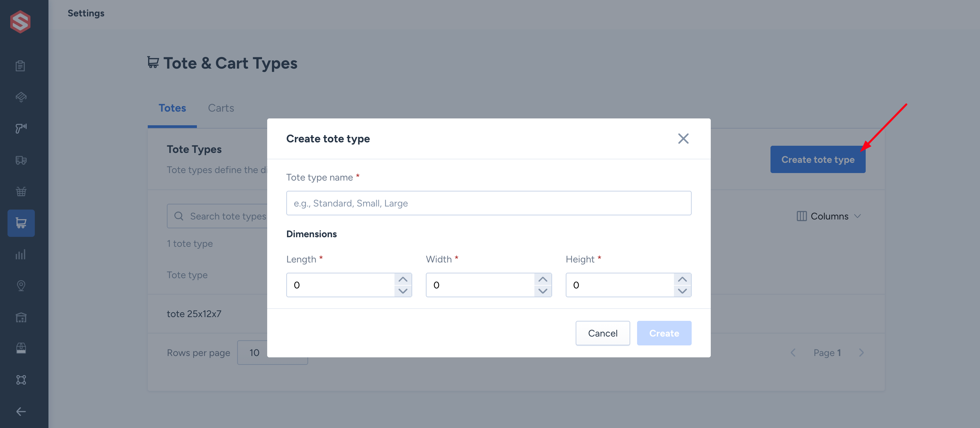Click the barcode scanner icon in sidebar

pyautogui.click(x=21, y=128)
